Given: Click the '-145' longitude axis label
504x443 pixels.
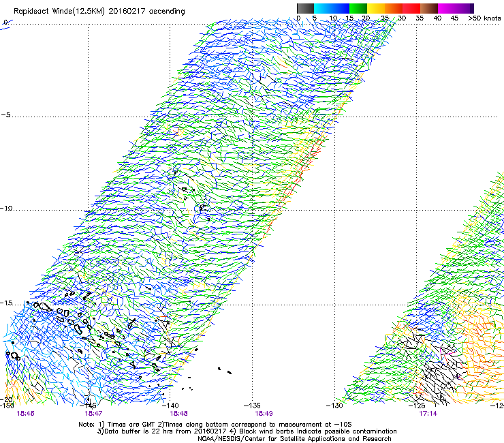Looking at the screenshot, I should tap(88, 406).
